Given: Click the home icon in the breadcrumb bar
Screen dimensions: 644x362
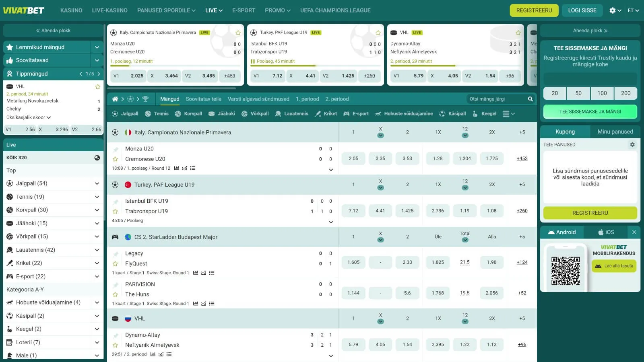Looking at the screenshot, I should (115, 99).
